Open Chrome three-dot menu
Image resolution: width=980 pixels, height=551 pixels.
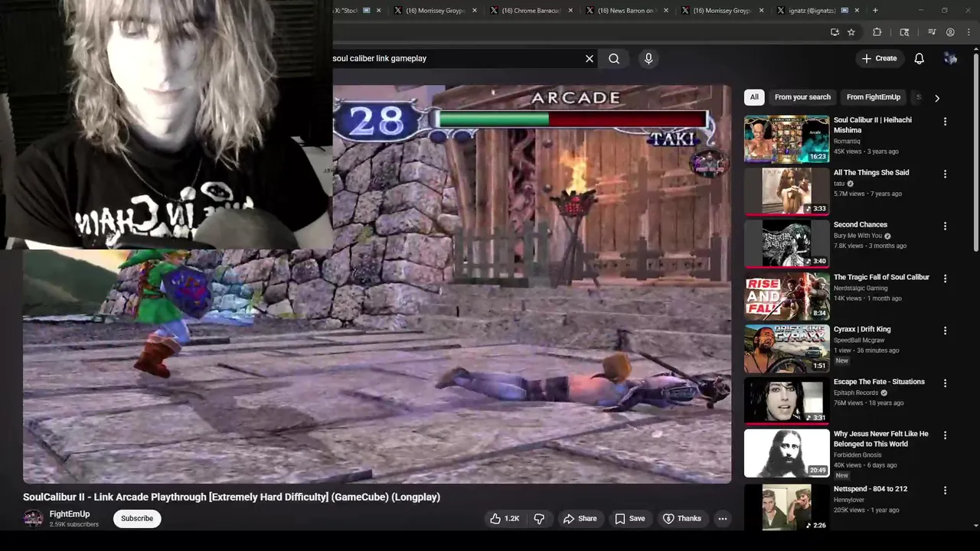pos(969,32)
